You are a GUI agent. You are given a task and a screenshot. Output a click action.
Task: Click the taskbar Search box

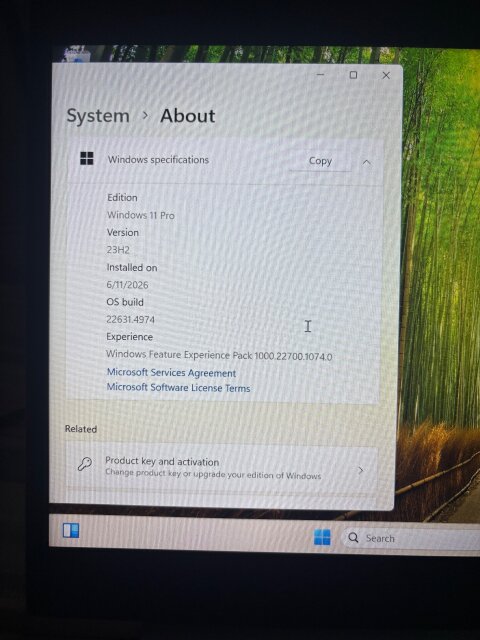[410, 538]
